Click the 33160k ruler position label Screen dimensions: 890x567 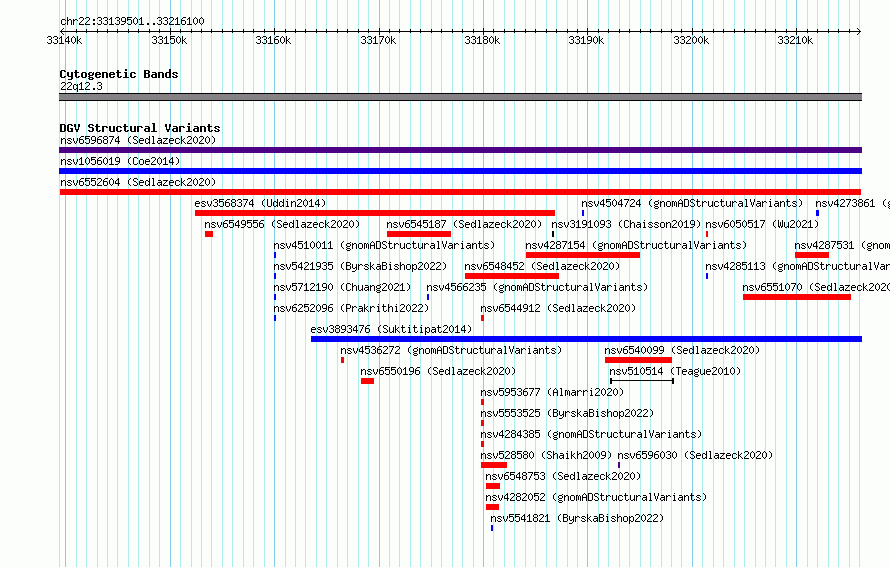273,40
